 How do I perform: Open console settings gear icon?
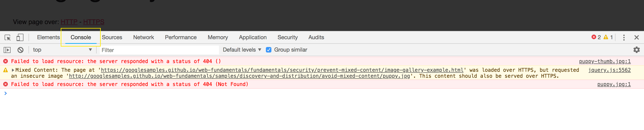(636, 50)
